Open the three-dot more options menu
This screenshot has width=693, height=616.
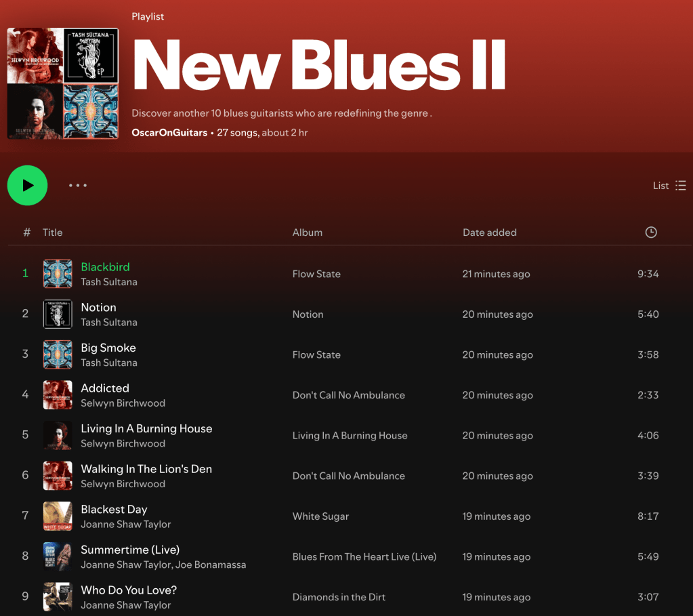(78, 186)
